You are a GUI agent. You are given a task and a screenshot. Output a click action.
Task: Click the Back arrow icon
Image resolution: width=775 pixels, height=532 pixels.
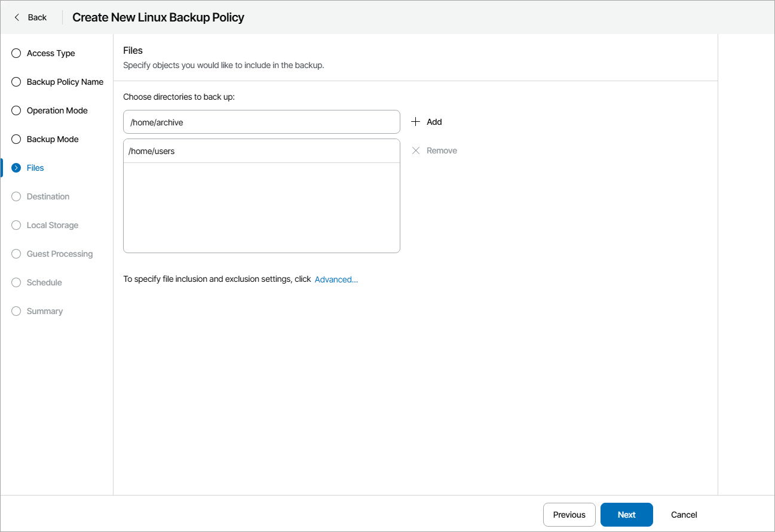pos(17,17)
